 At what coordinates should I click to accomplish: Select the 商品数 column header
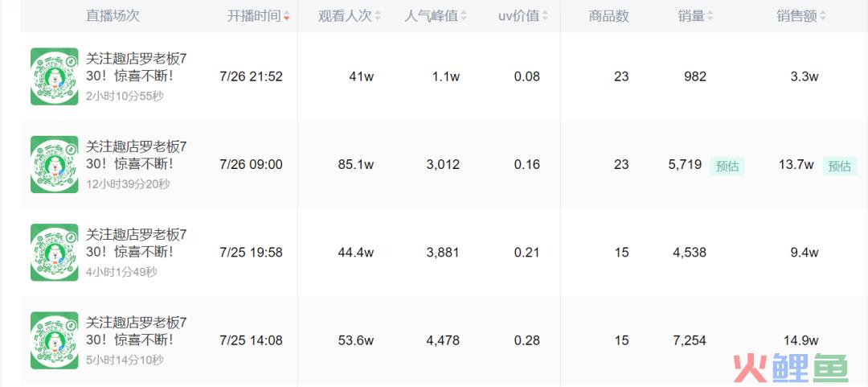click(x=609, y=16)
